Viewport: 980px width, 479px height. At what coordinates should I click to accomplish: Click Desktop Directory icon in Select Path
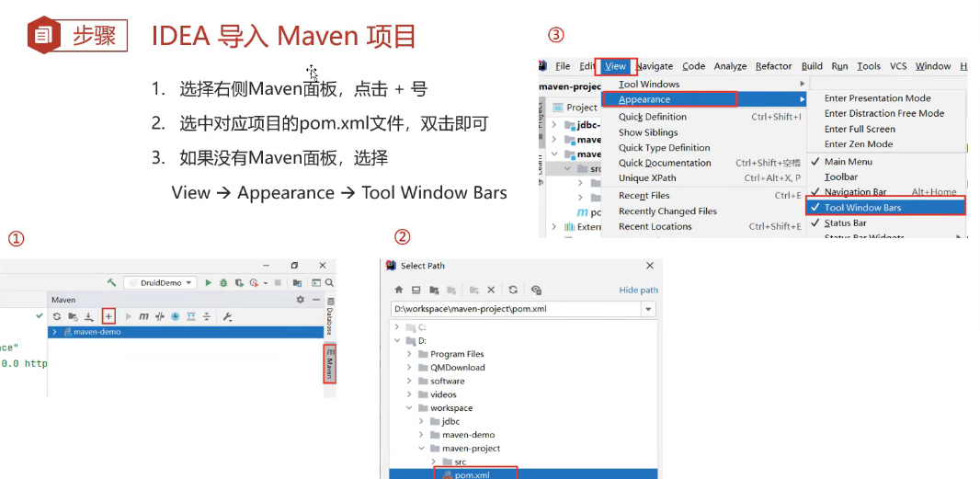(416, 291)
